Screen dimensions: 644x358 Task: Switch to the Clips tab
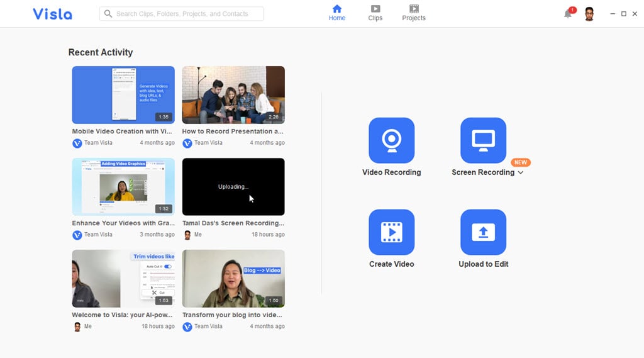375,13
